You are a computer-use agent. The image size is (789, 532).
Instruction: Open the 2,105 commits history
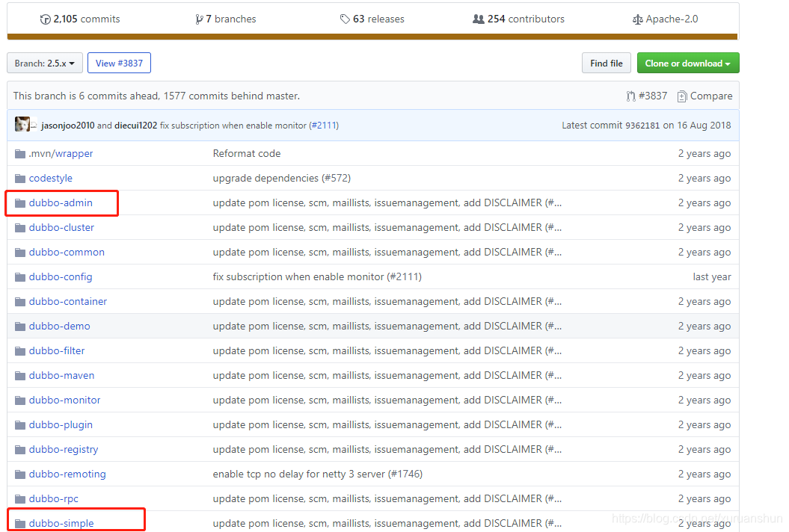[x=80, y=19]
